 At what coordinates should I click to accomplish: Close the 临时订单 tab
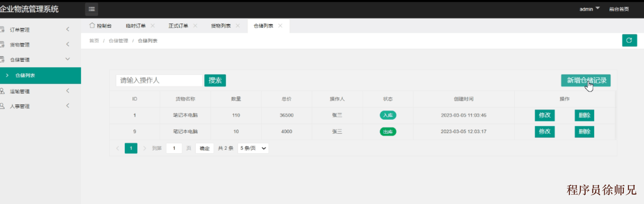pyautogui.click(x=153, y=25)
